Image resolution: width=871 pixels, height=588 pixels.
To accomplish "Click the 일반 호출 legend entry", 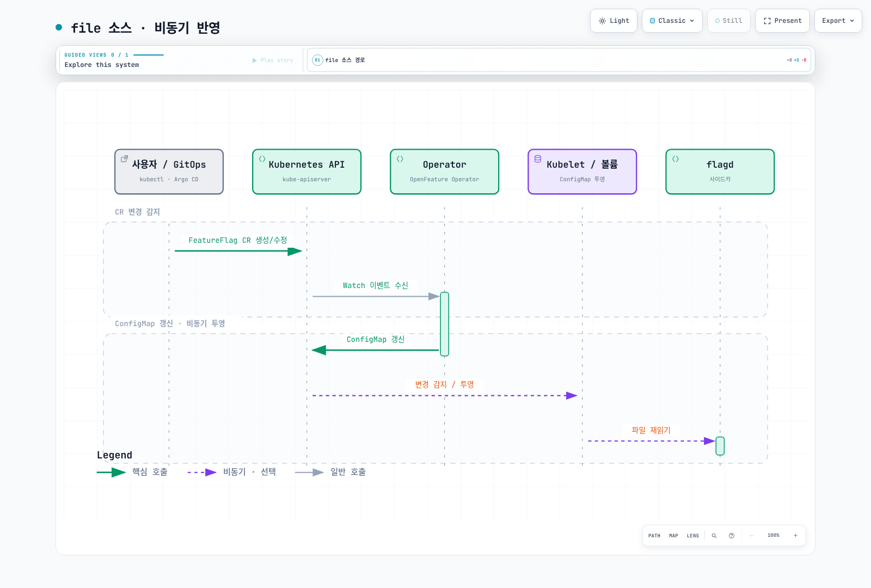I will (330, 472).
